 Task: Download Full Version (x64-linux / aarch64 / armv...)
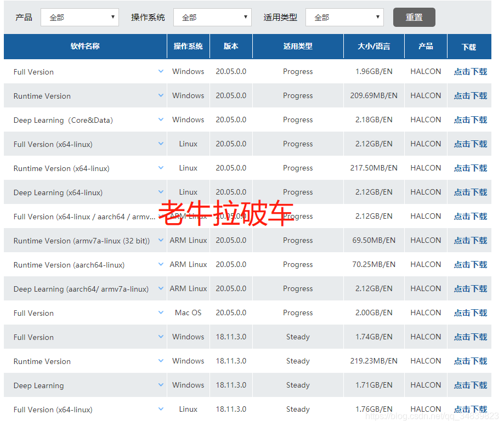click(x=470, y=216)
